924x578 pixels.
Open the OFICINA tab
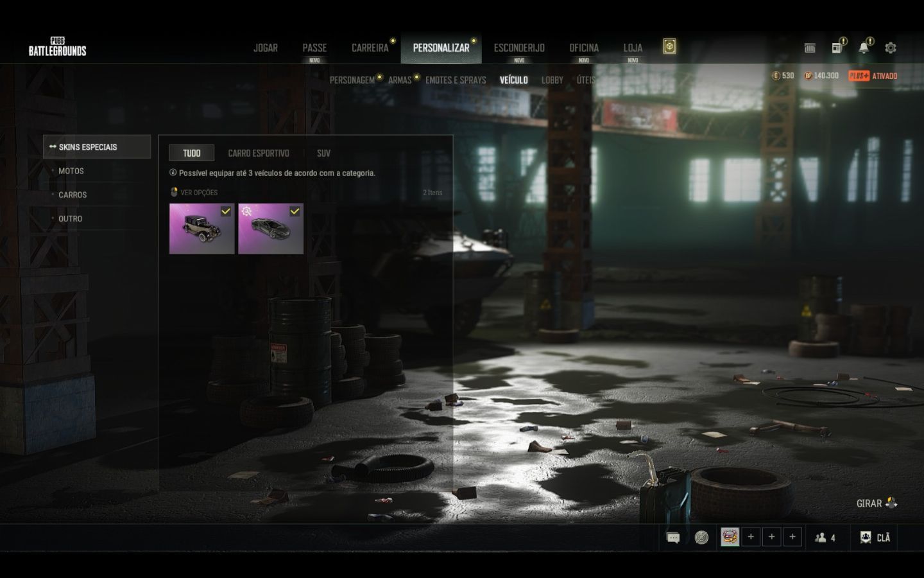(584, 48)
